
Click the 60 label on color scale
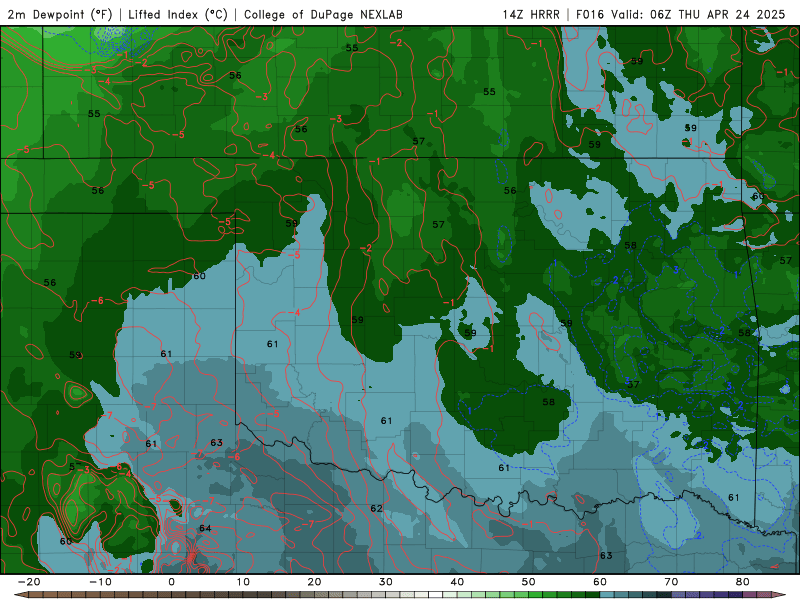coord(600,582)
